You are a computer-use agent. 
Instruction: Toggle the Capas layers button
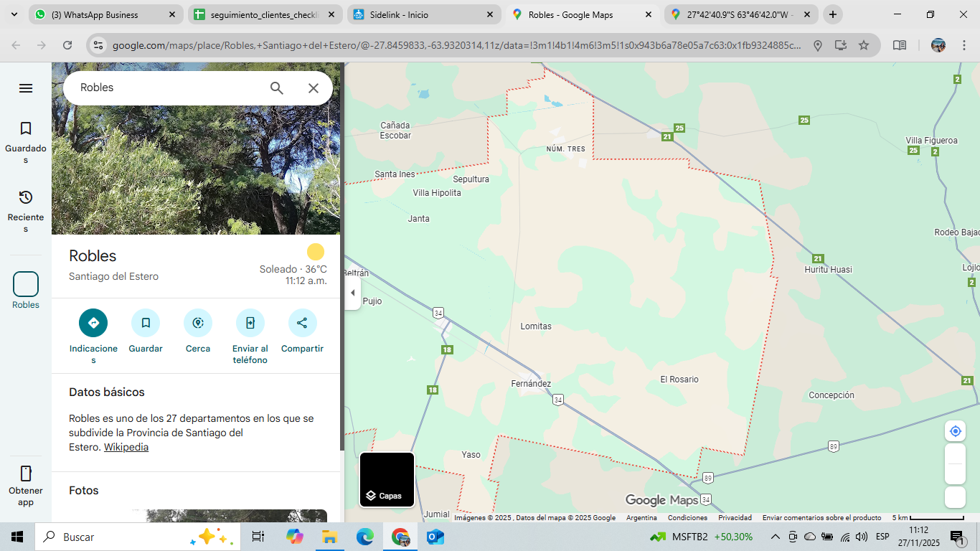coord(387,480)
